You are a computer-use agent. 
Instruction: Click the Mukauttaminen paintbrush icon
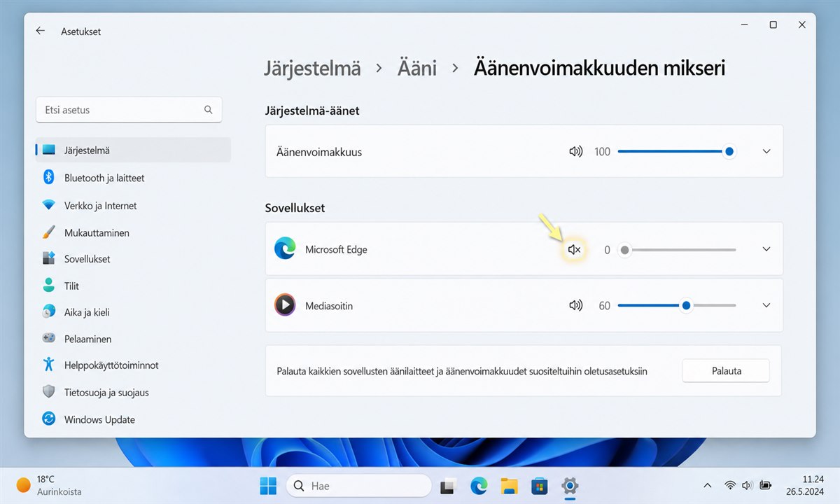click(48, 232)
